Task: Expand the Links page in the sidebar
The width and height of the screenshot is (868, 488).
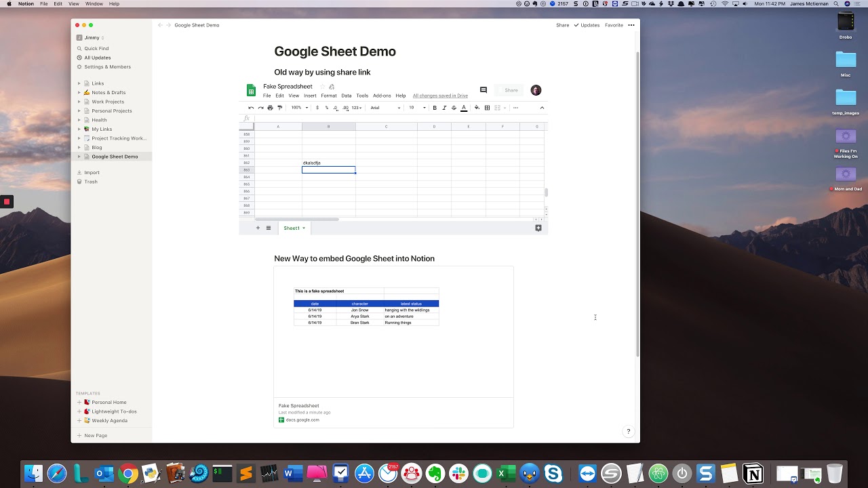Action: [x=79, y=83]
